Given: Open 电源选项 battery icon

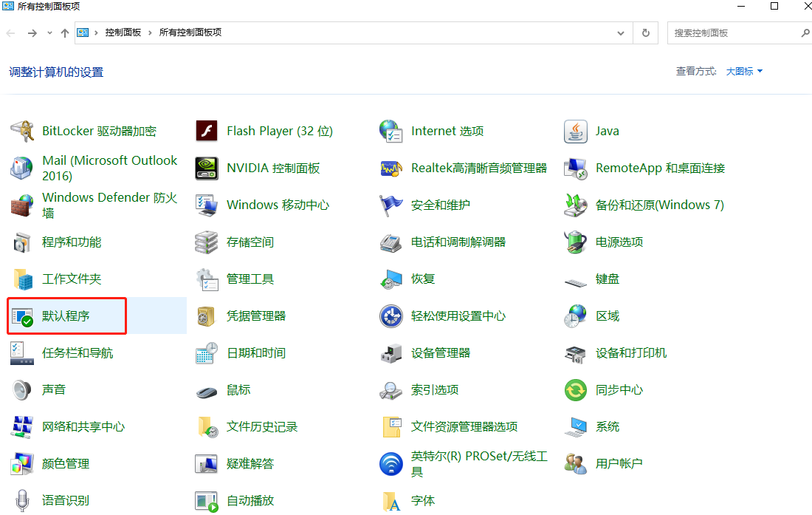Looking at the screenshot, I should [575, 242].
